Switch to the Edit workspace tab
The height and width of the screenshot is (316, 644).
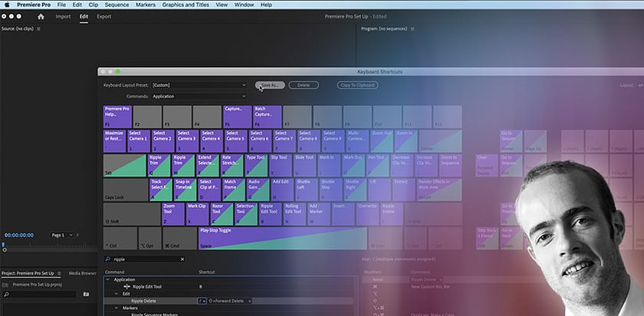click(x=84, y=16)
